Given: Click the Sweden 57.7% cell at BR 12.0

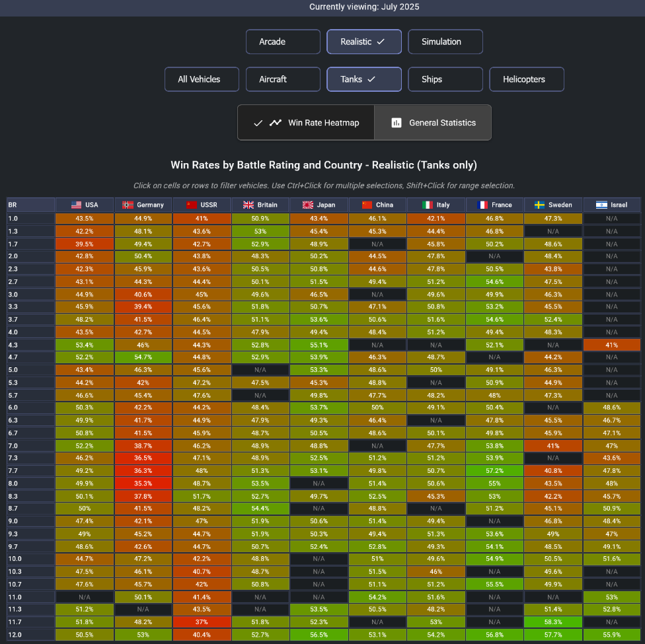Looking at the screenshot, I should pyautogui.click(x=553, y=635).
